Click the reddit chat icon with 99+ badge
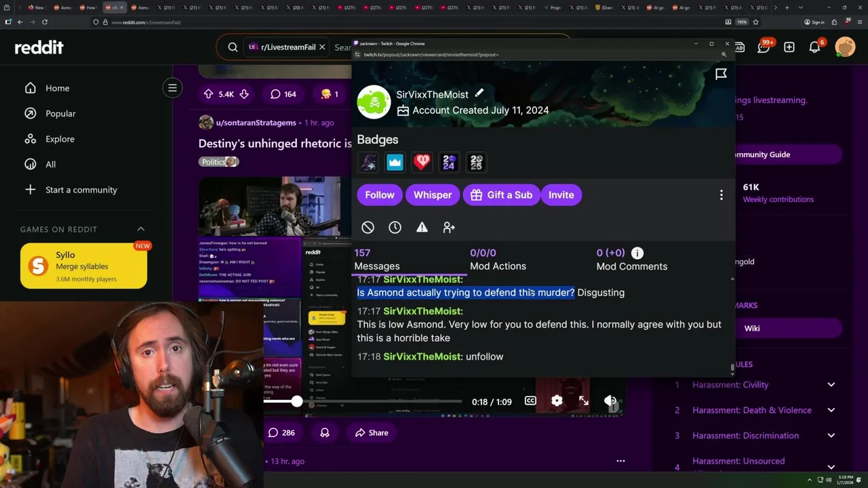 [764, 47]
